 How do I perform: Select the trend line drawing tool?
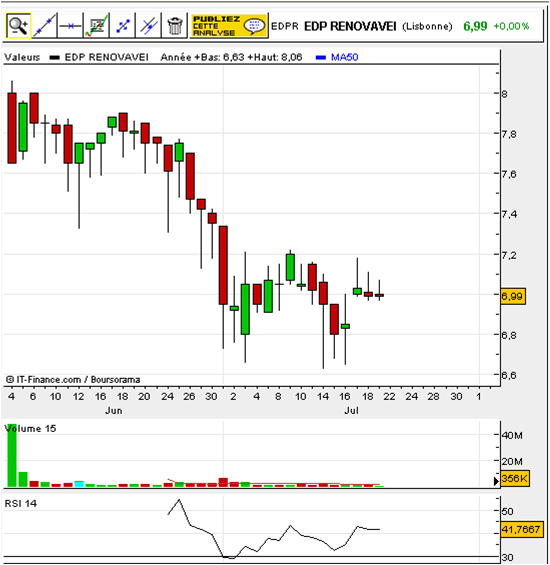tap(44, 26)
